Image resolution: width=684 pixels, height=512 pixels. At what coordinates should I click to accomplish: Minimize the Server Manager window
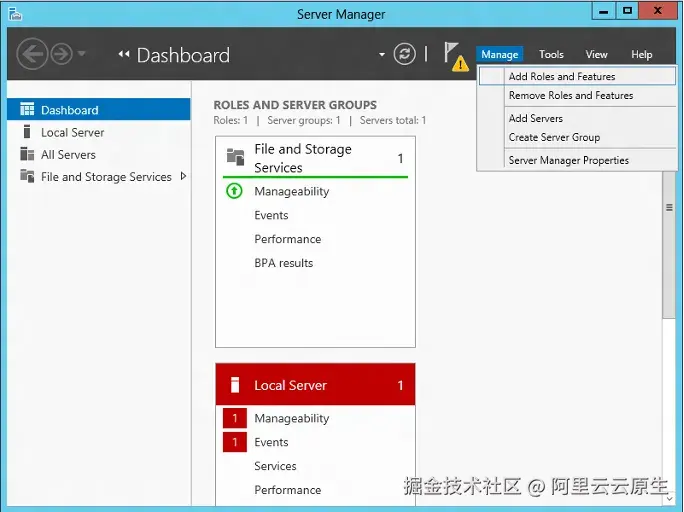tap(603, 11)
